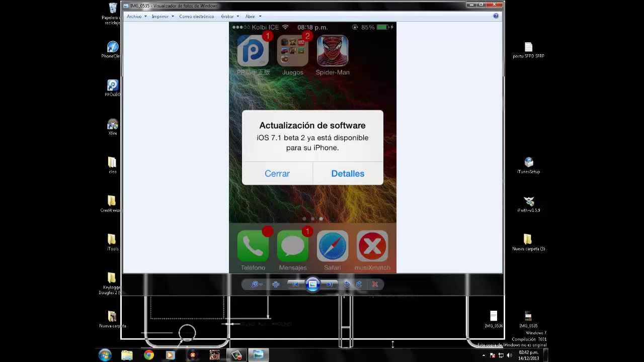Select the postu SFPD SFRP file
The image size is (644, 362).
click(x=528, y=50)
